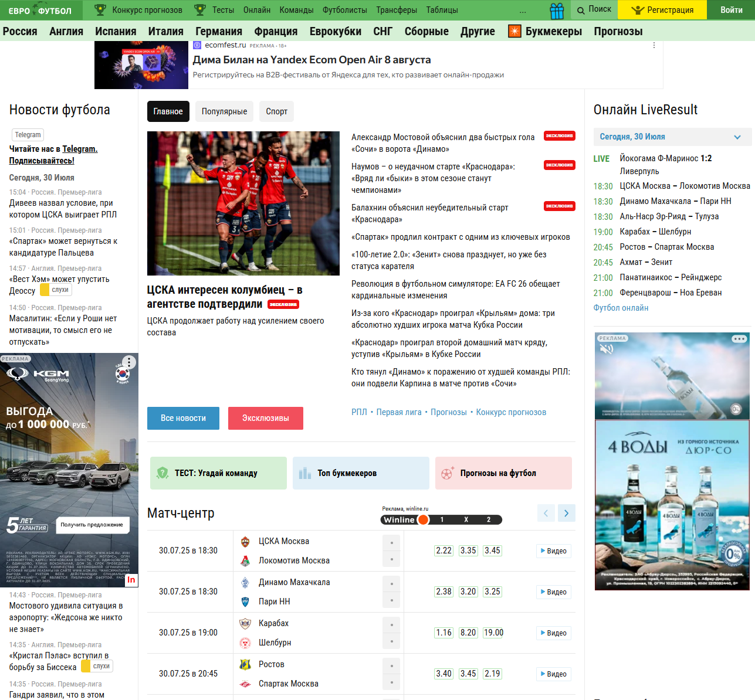The width and height of the screenshot is (755, 700).
Task: Open the Первая лига link
Action: 399,412
